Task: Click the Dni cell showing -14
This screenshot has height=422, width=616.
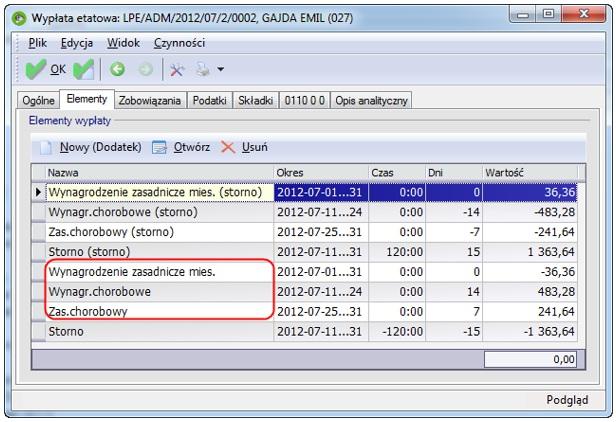Action: [454, 212]
